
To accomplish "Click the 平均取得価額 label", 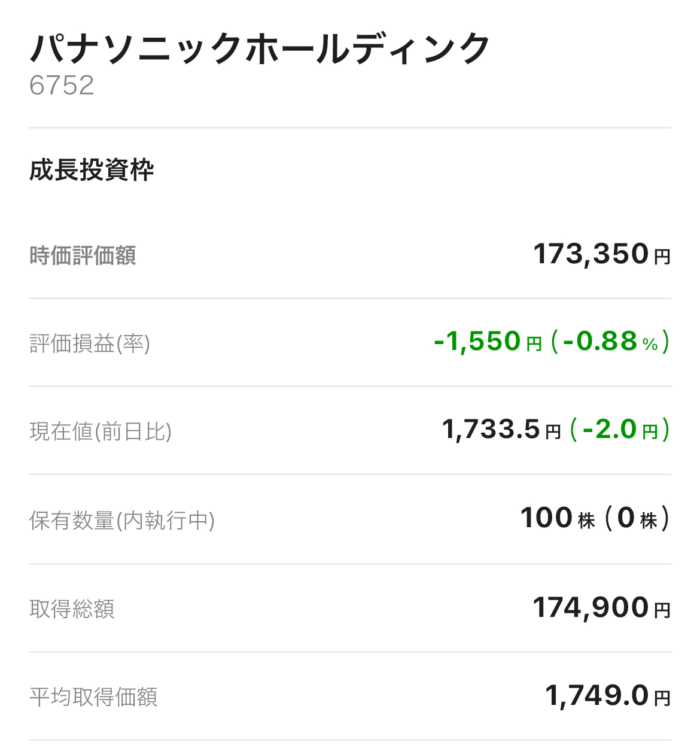I will pyautogui.click(x=93, y=697).
